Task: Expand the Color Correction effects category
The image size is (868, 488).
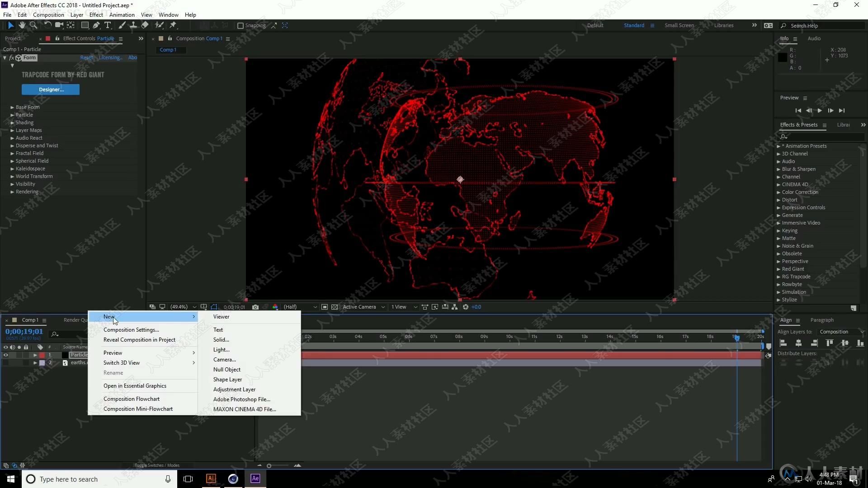Action: click(778, 192)
